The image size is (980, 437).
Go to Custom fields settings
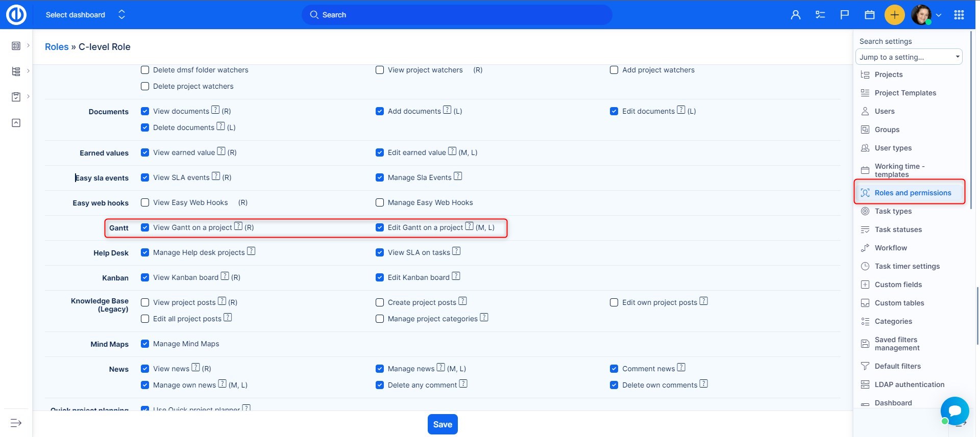point(898,285)
